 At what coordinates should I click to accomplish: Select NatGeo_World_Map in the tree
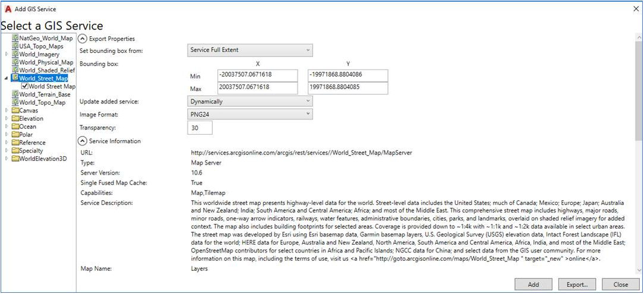pyautogui.click(x=46, y=38)
